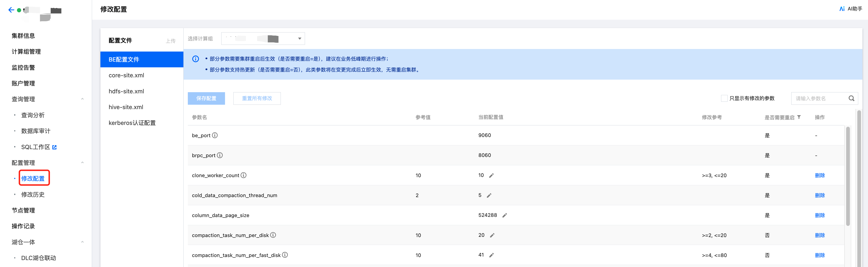
Task: Open the 选择计算组 dropdown
Action: click(x=263, y=39)
